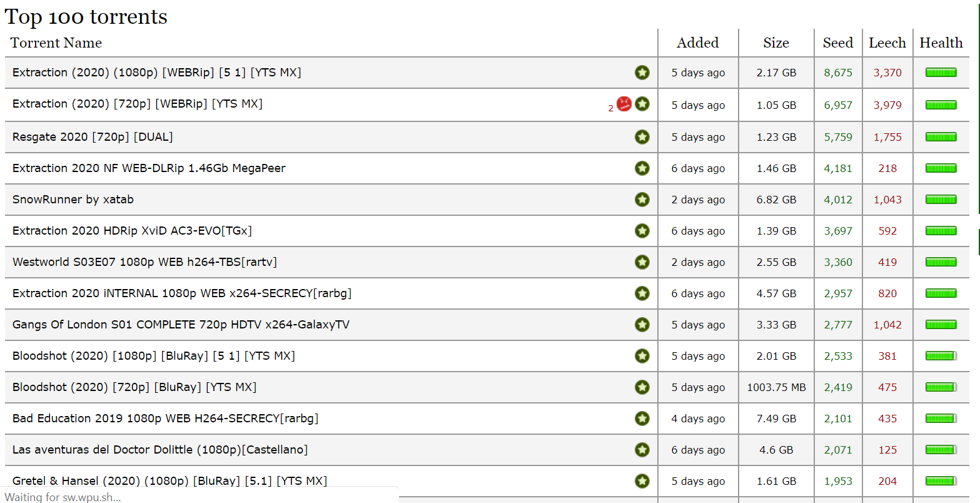Sort the list by Added column header
Image resolution: width=980 pixels, height=503 pixels.
pyautogui.click(x=697, y=43)
